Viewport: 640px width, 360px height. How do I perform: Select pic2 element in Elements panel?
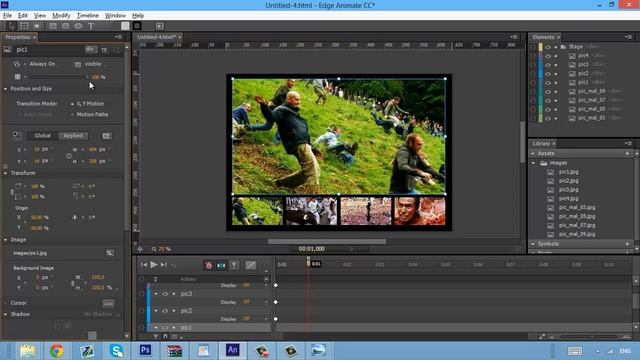coord(583,73)
